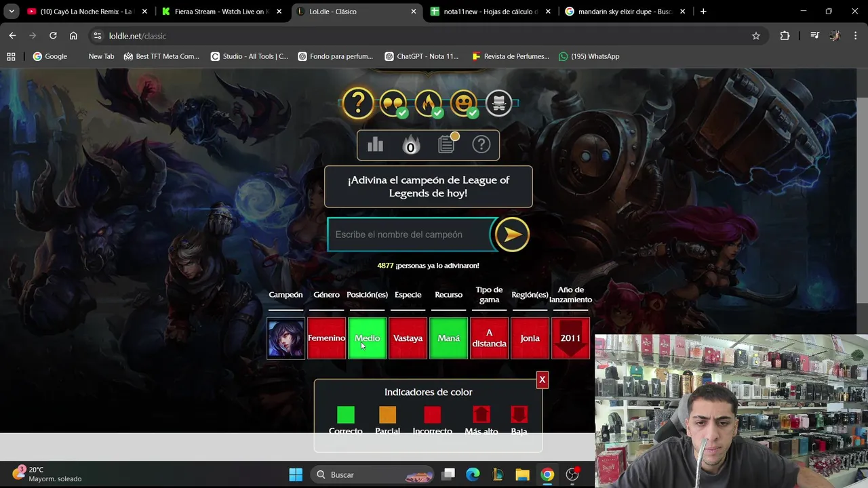Viewport: 868px width, 488px height.
Task: Open the Chrome extensions puzzle icon
Action: (x=785, y=36)
